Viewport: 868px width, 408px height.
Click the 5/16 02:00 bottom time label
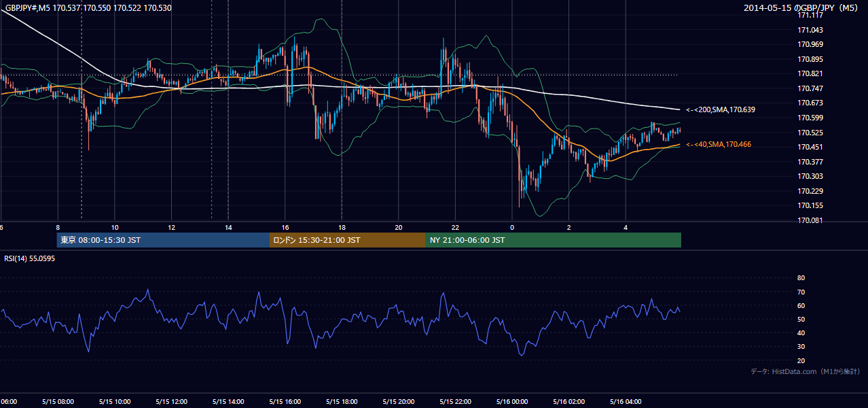568,401
